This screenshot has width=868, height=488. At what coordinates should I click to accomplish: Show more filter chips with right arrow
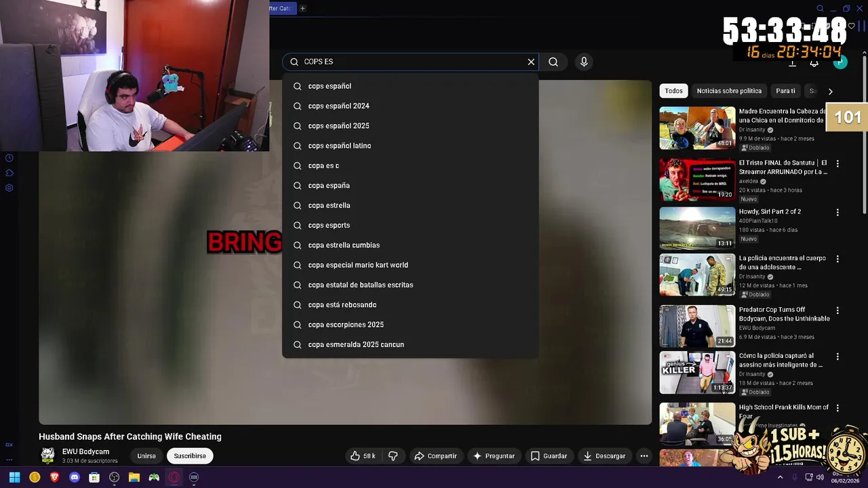tap(830, 91)
